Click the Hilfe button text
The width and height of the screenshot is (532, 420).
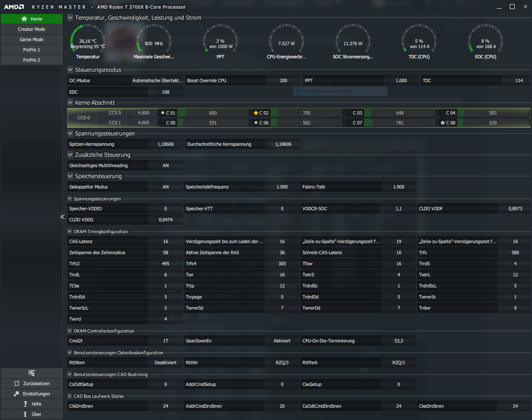coord(37,404)
